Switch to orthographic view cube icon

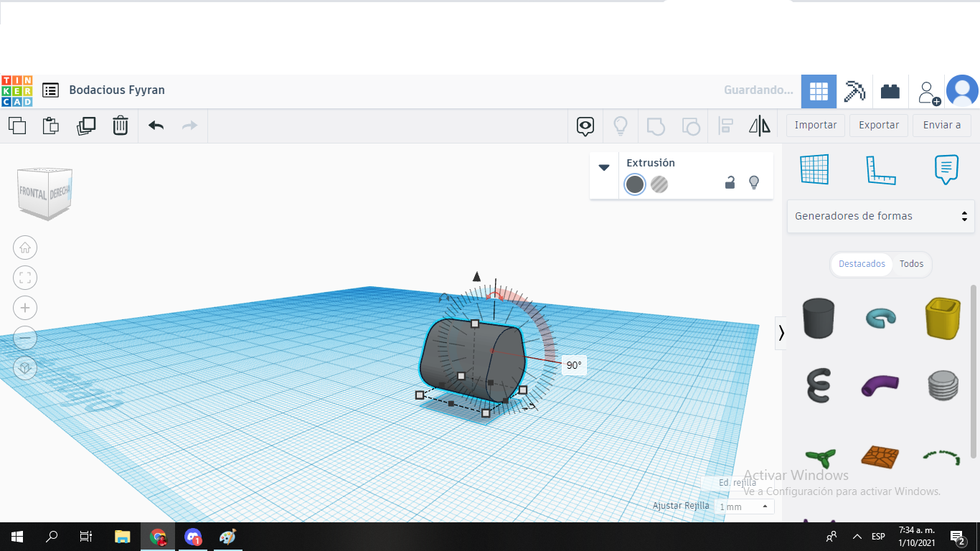coord(25,368)
